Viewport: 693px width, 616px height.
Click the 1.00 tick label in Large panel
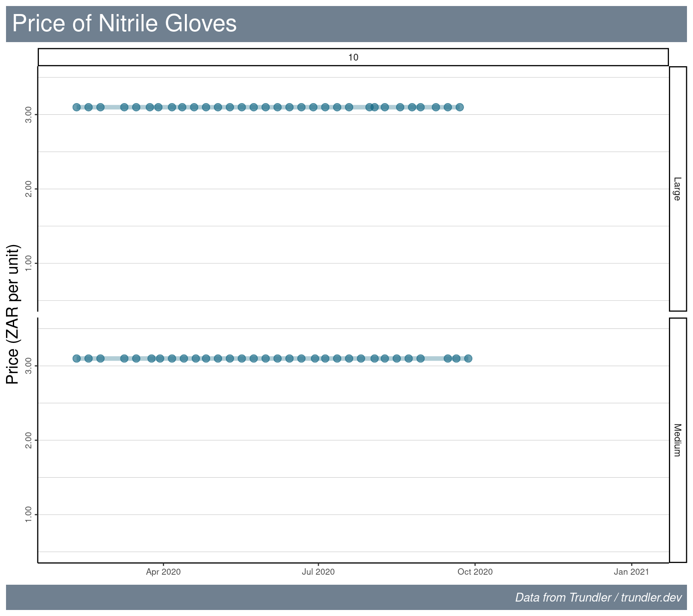point(28,263)
